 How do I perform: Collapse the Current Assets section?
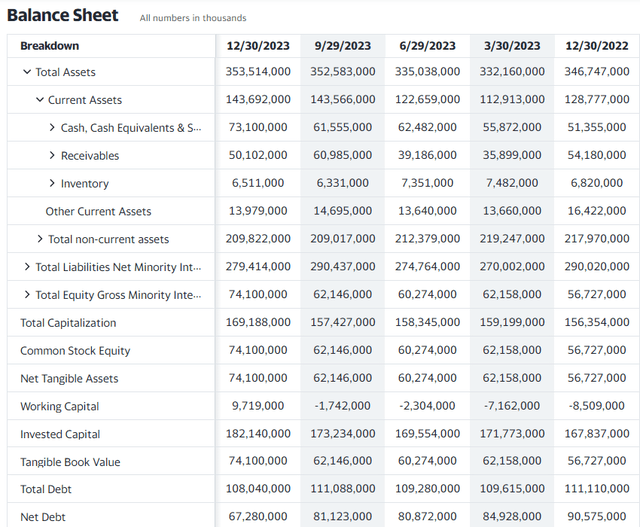pos(40,100)
